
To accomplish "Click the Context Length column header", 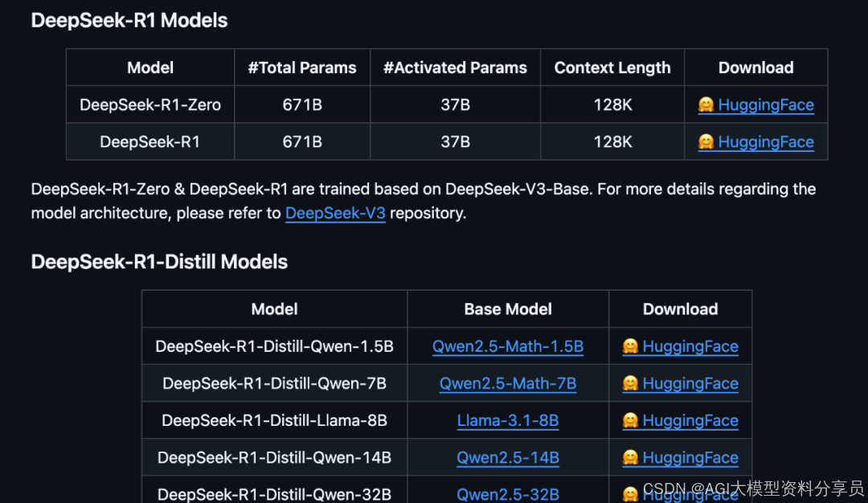I will pyautogui.click(x=612, y=67).
